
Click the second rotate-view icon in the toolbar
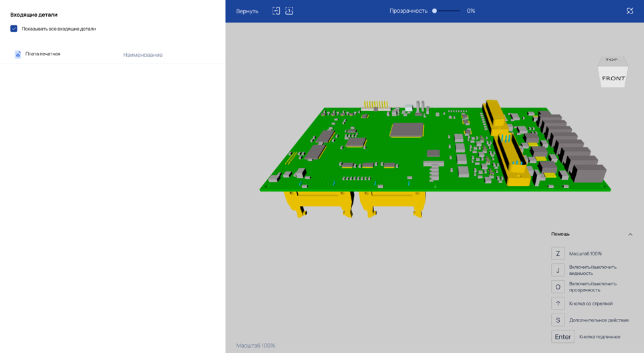click(x=289, y=11)
